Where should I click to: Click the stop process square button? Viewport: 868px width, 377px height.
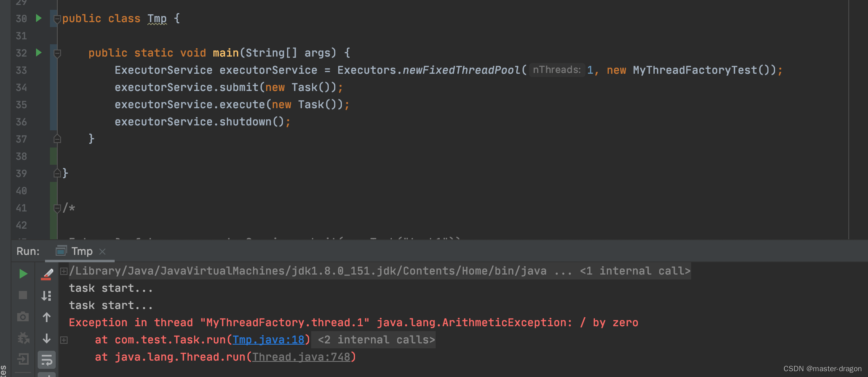23,295
